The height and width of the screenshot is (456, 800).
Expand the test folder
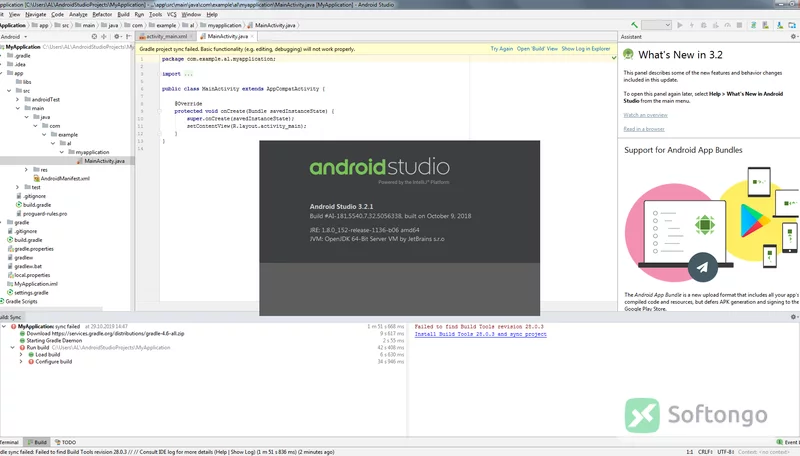17,187
